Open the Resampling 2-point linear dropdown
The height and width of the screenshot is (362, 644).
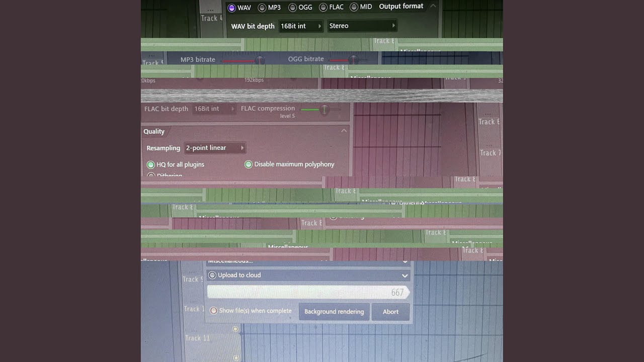click(x=215, y=148)
